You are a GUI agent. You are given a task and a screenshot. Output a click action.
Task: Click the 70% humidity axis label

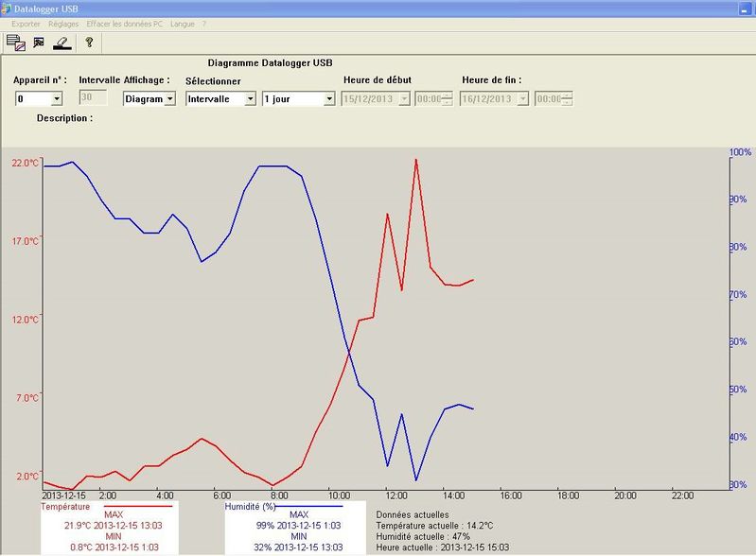click(738, 294)
